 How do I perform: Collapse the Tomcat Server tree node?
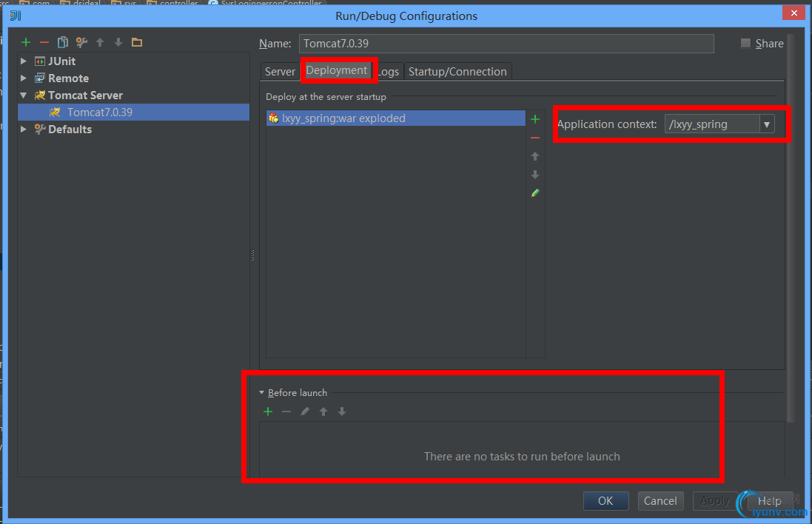pyautogui.click(x=23, y=95)
